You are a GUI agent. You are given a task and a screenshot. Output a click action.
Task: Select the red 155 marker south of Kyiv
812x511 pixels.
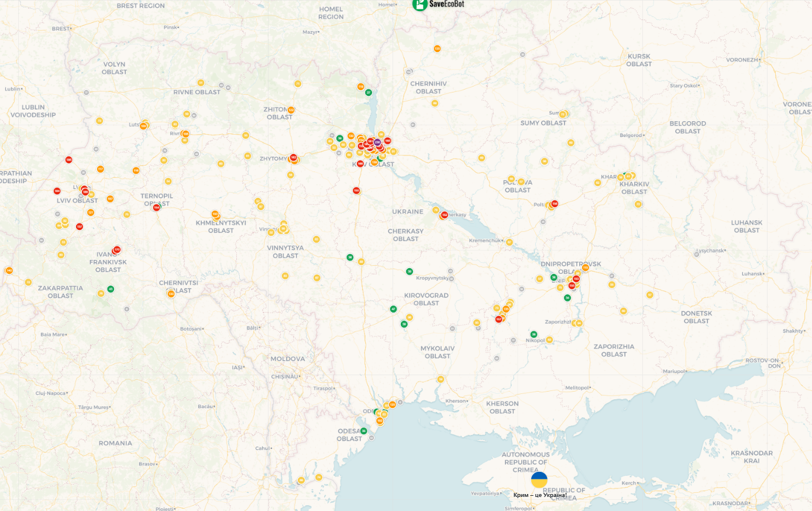click(356, 191)
